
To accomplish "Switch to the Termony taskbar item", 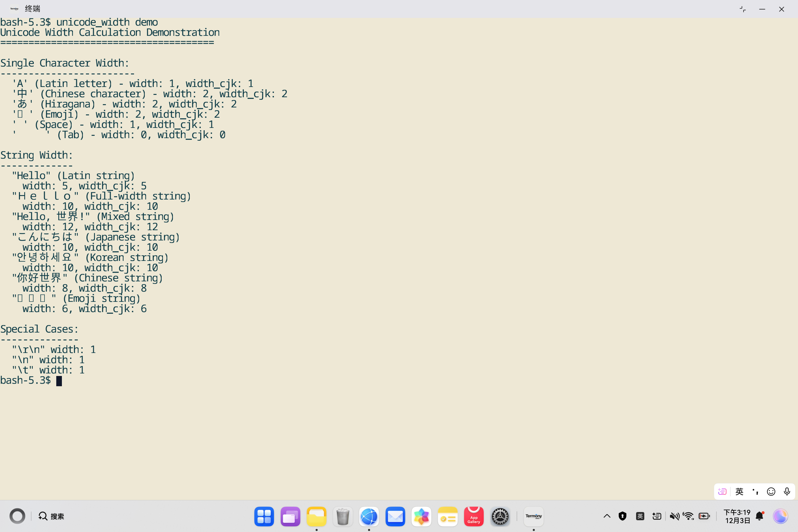I will tap(533, 516).
